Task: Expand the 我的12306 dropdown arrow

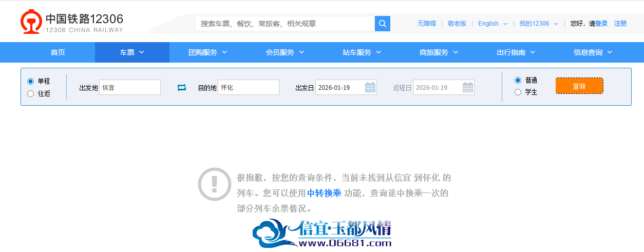Action: click(556, 24)
